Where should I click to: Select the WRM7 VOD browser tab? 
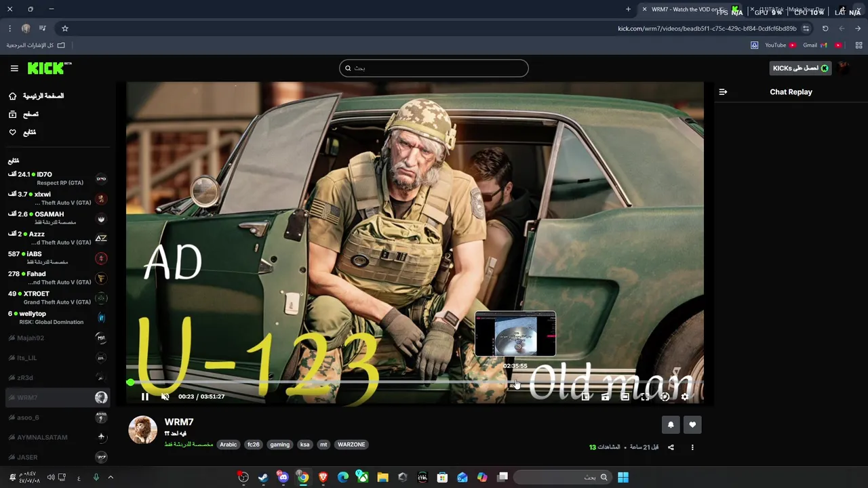(x=690, y=9)
